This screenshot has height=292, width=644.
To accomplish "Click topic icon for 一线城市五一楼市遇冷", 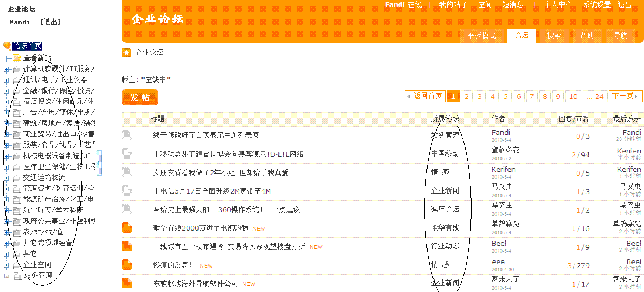I will click(127, 246).
